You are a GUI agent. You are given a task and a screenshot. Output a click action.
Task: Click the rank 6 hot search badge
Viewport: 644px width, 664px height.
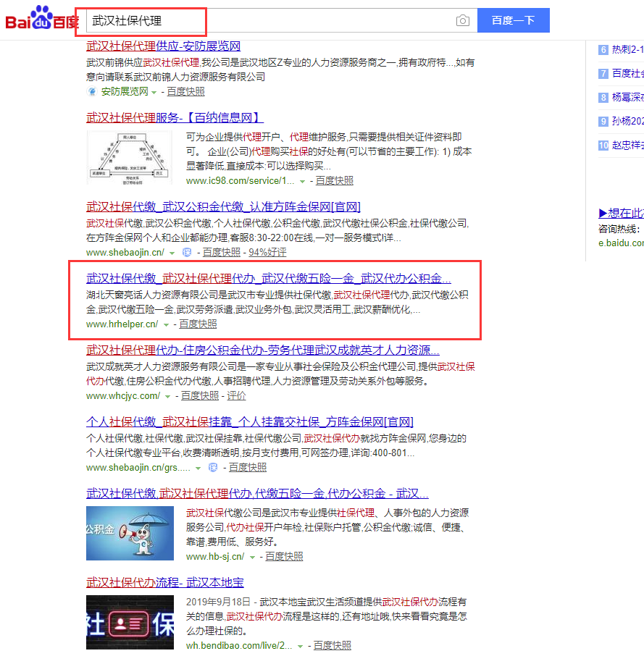[x=603, y=49]
